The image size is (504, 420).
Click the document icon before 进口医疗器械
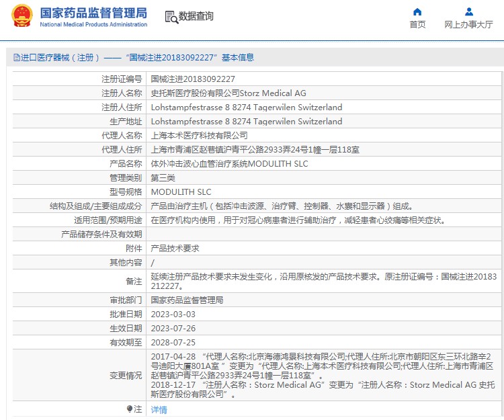coord(16,58)
